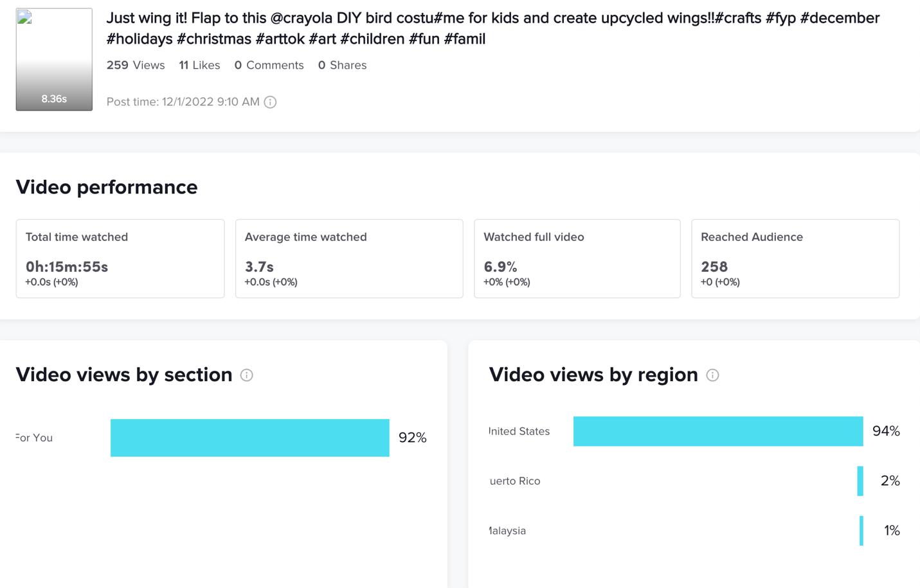920x588 pixels.
Task: Click info icon beside Video views by section
Action: 246,375
